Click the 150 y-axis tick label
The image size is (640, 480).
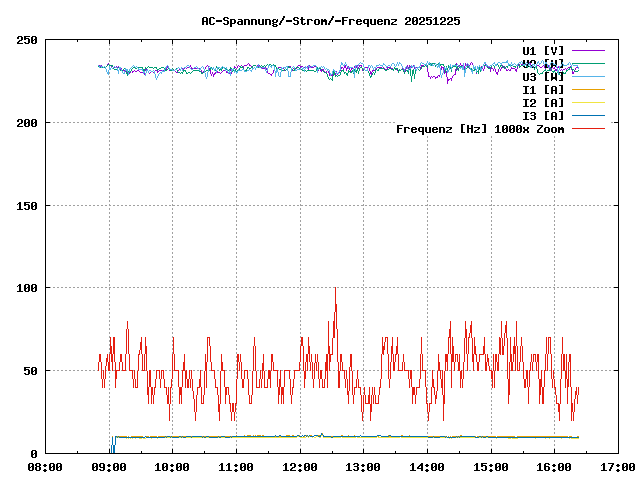(x=27, y=206)
